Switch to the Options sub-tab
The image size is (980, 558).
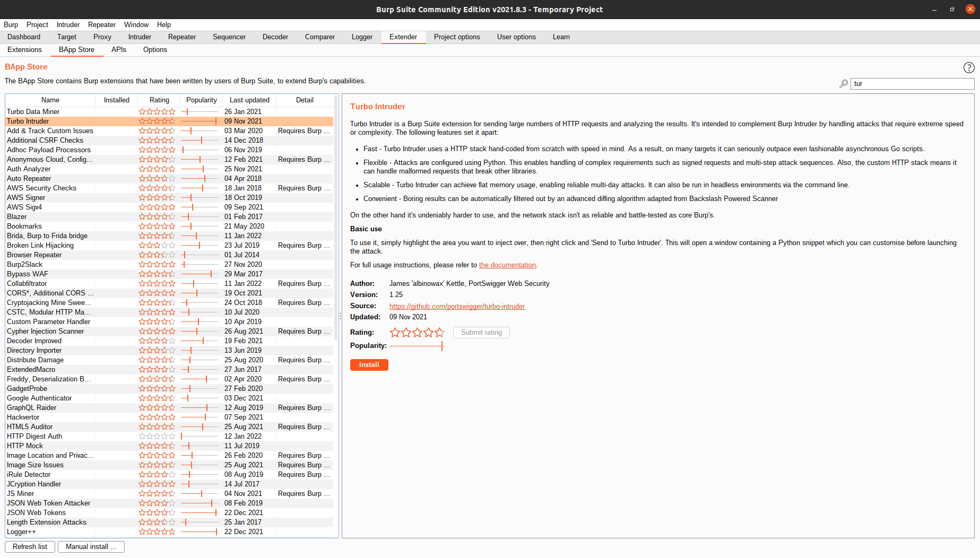(x=155, y=50)
